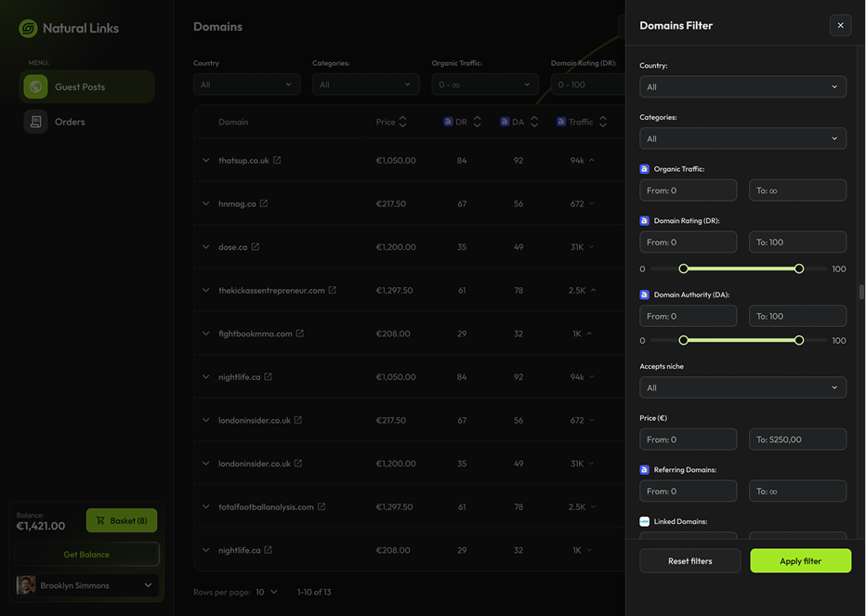Click the Orders sidebar icon

(x=35, y=122)
